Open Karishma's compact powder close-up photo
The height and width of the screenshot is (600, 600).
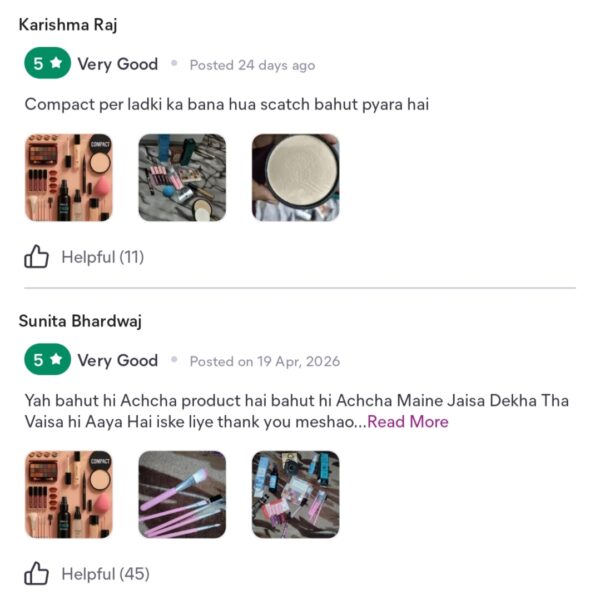(295, 178)
